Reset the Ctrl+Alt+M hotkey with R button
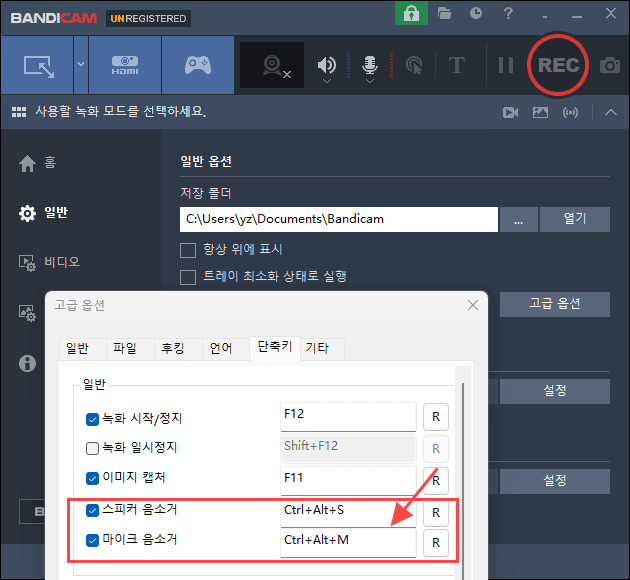630x580 pixels. [x=436, y=543]
